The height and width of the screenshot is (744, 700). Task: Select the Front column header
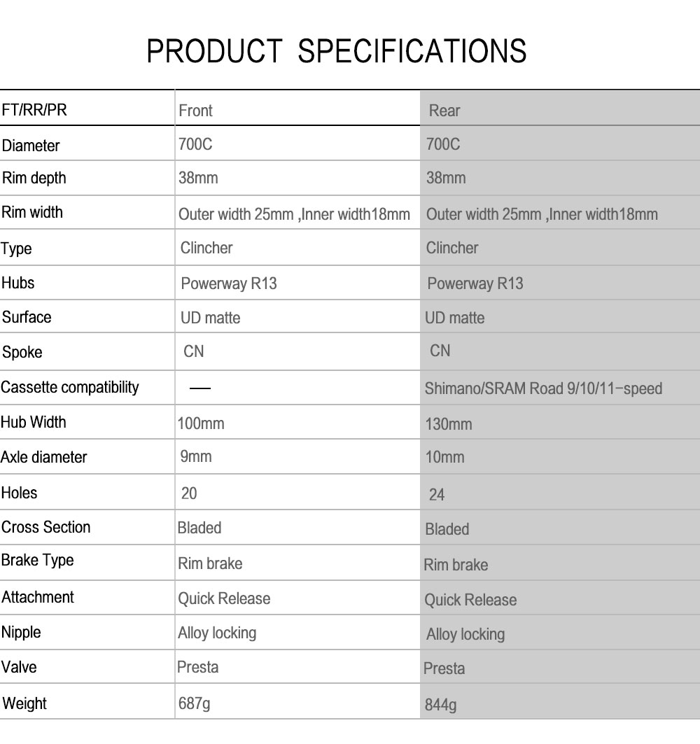[195, 111]
